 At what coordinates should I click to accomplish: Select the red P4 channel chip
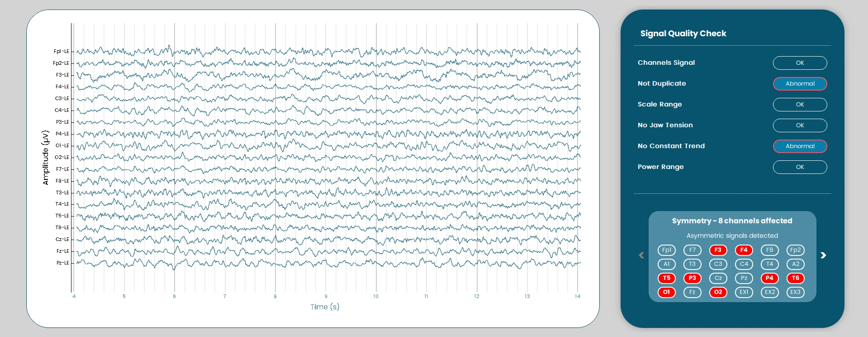coord(769,278)
